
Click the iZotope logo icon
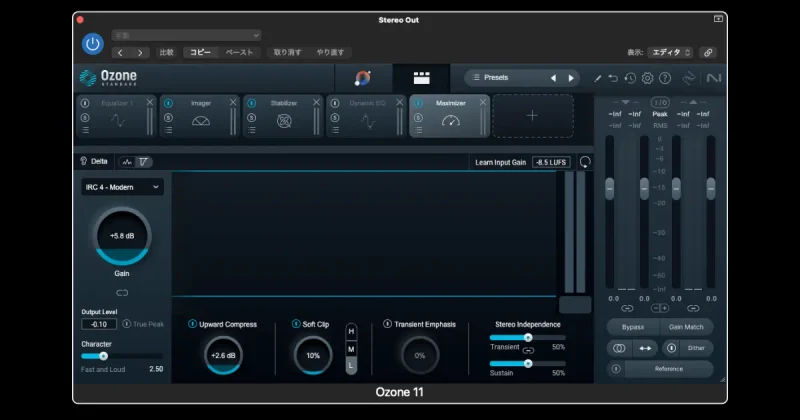click(689, 78)
